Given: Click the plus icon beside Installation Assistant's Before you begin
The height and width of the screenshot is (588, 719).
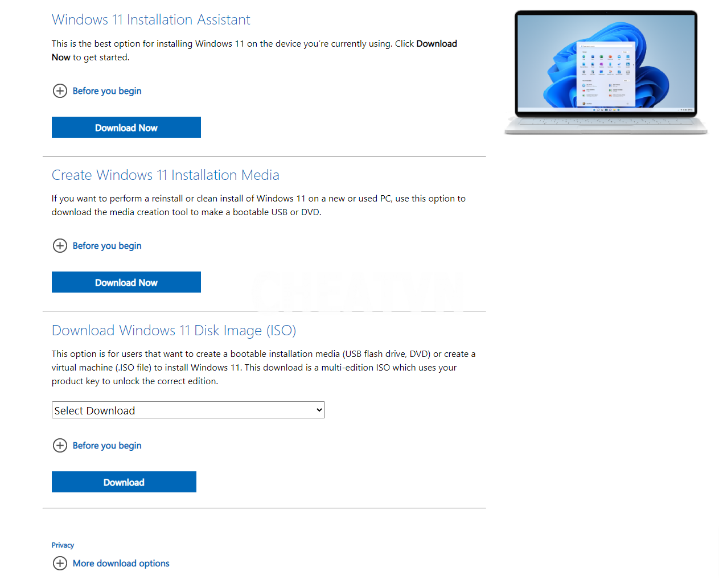Looking at the screenshot, I should 60,91.
